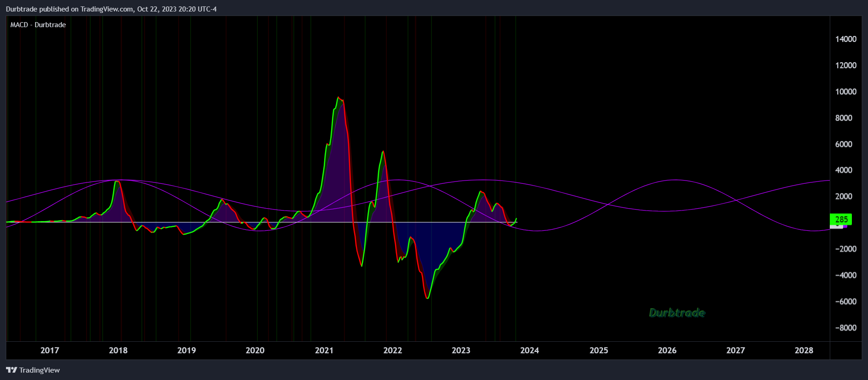The width and height of the screenshot is (868, 380).
Task: Click the 6000 price axis label
Action: pyautogui.click(x=844, y=144)
